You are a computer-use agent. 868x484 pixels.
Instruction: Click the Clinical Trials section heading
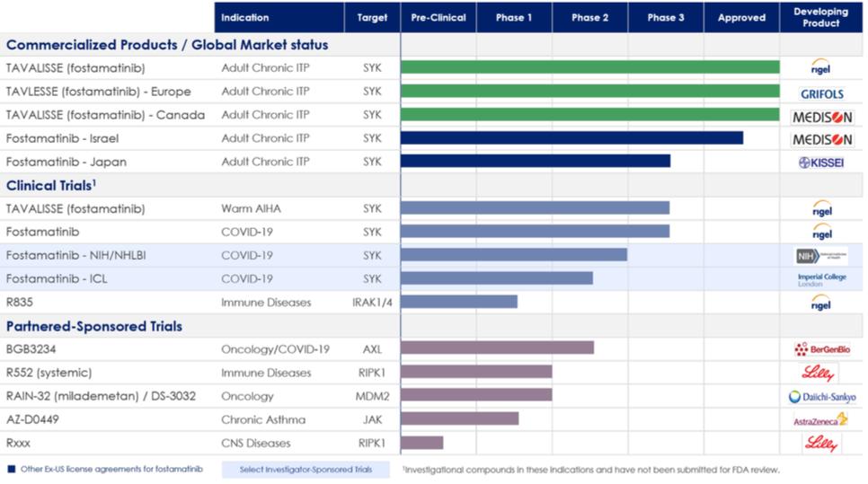tap(51, 185)
